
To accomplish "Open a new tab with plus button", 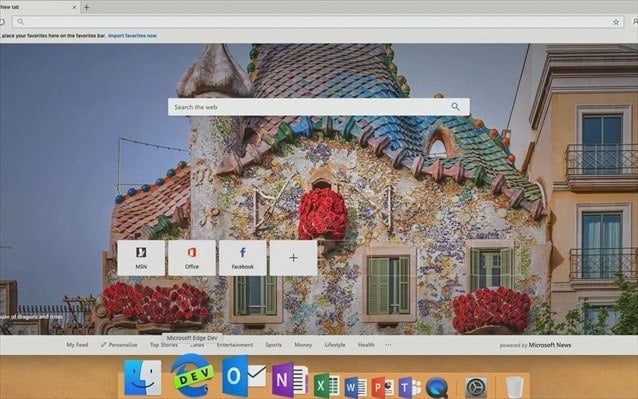I will coord(86,7).
